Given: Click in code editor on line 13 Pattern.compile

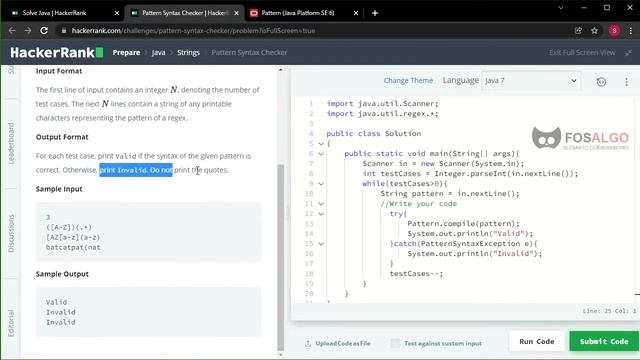Looking at the screenshot, I should coord(463,224).
